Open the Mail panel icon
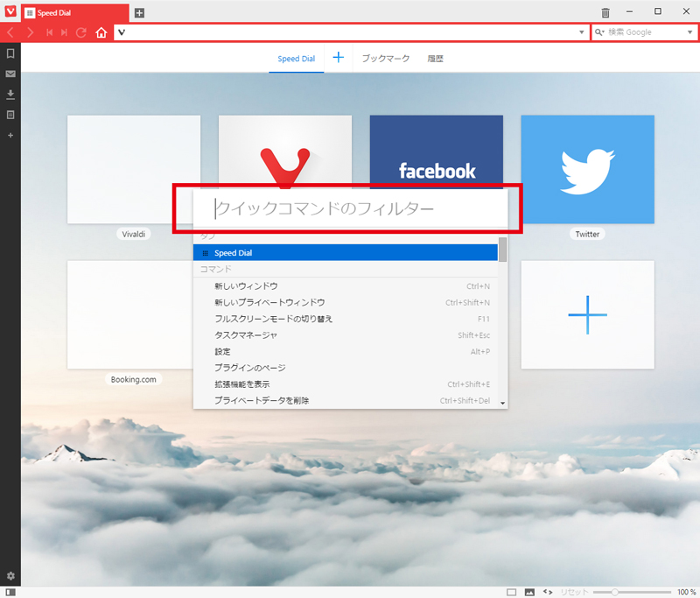The image size is (700, 598). click(10, 74)
